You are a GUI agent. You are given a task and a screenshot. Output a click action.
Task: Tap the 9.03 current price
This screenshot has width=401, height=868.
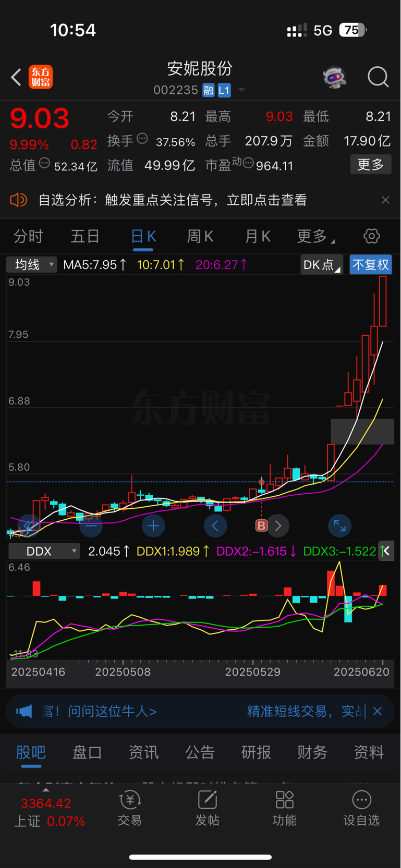(x=40, y=118)
